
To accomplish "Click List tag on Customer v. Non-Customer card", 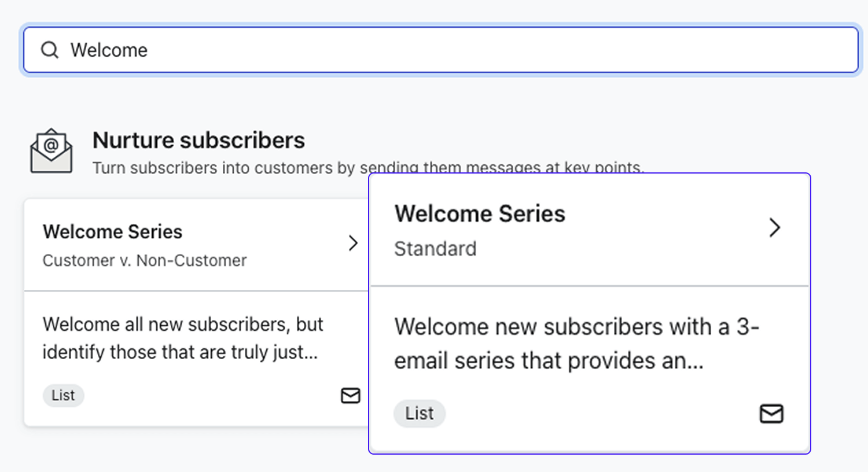I will click(63, 396).
